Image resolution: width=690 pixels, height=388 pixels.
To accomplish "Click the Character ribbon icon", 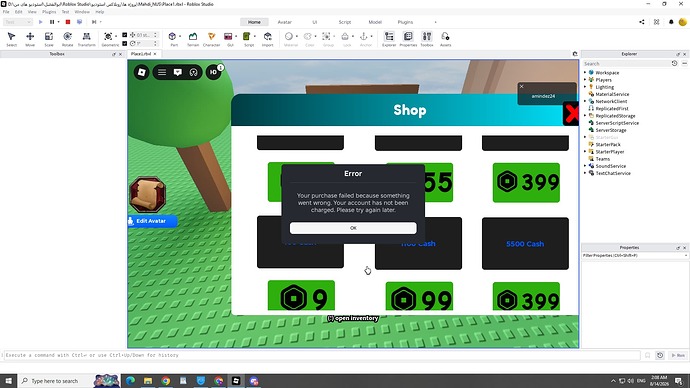I will pos(211,39).
